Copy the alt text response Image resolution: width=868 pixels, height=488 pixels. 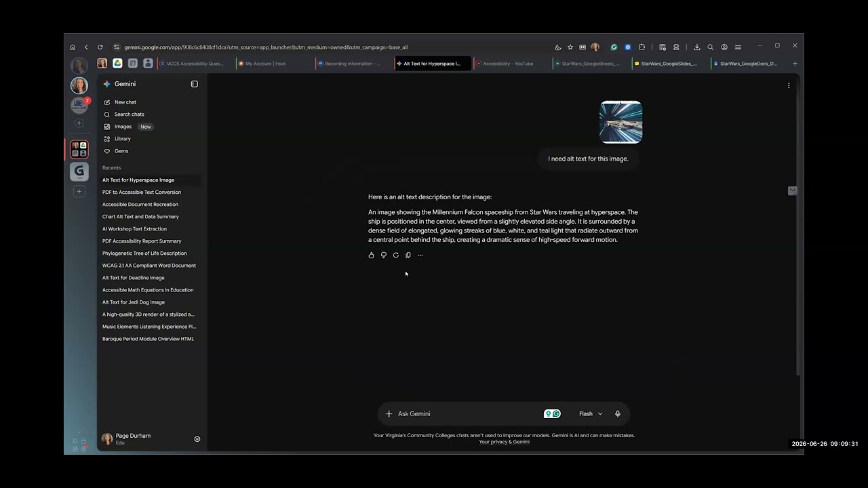tap(408, 256)
